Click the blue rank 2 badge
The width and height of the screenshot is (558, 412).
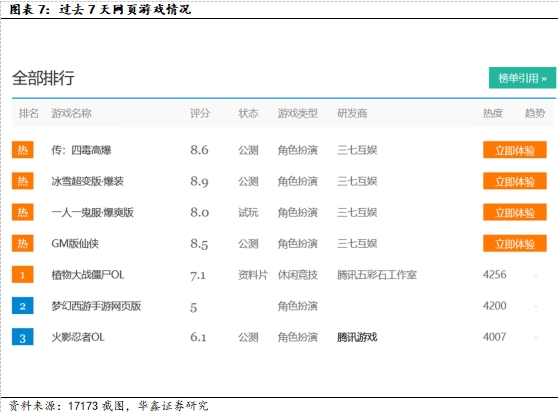(23, 306)
